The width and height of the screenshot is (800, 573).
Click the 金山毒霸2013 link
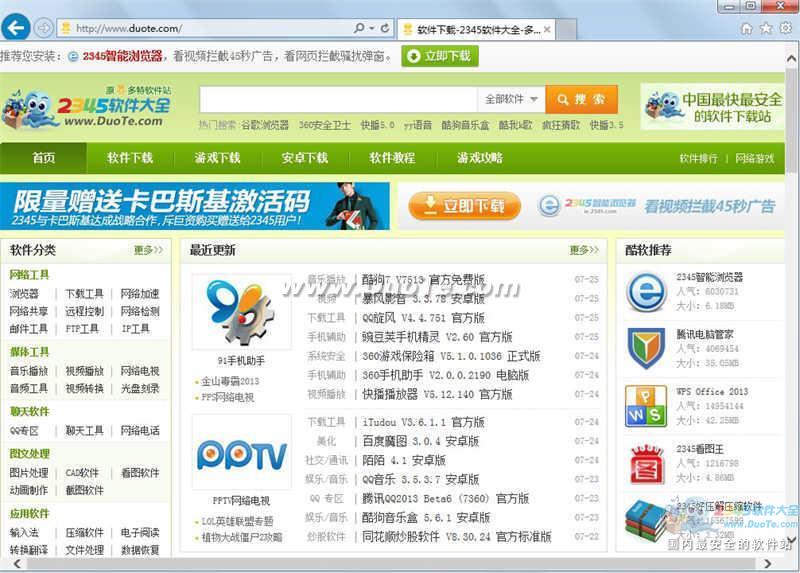(230, 381)
